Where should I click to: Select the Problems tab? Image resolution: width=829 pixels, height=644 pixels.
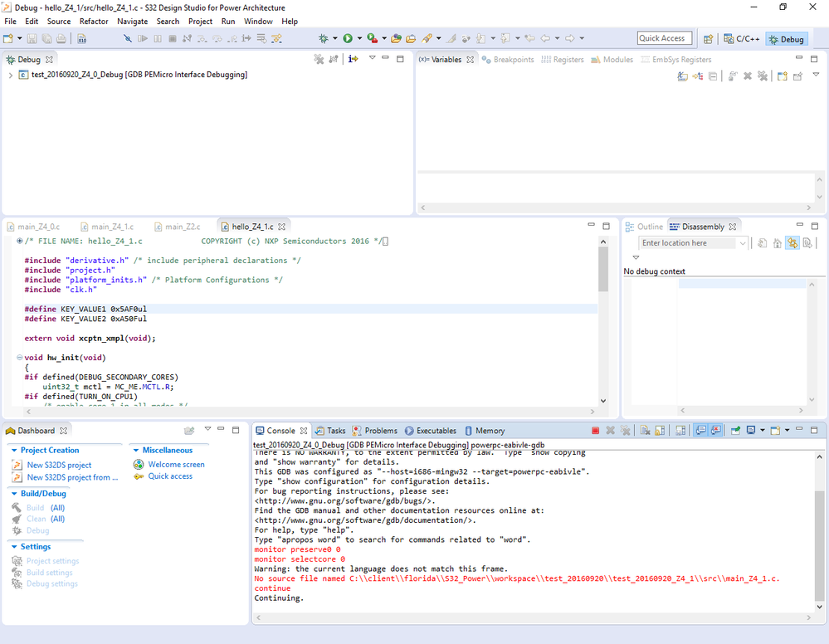(x=375, y=431)
